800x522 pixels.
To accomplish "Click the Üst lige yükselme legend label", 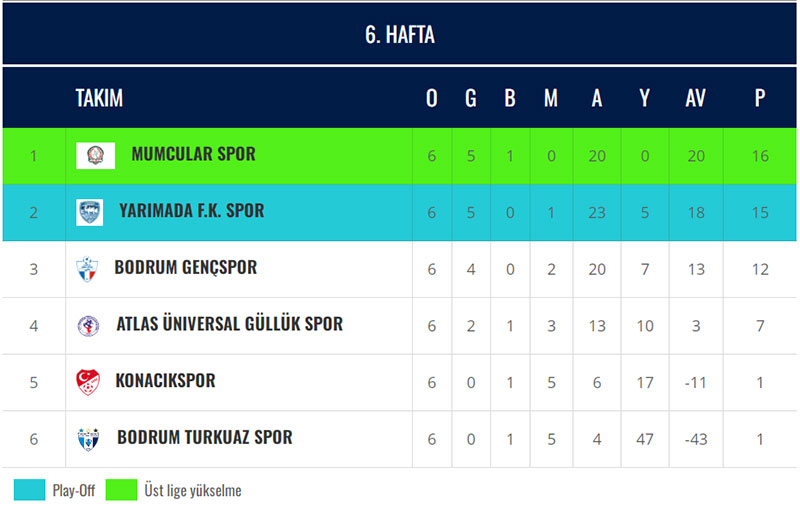I will click(x=193, y=491).
